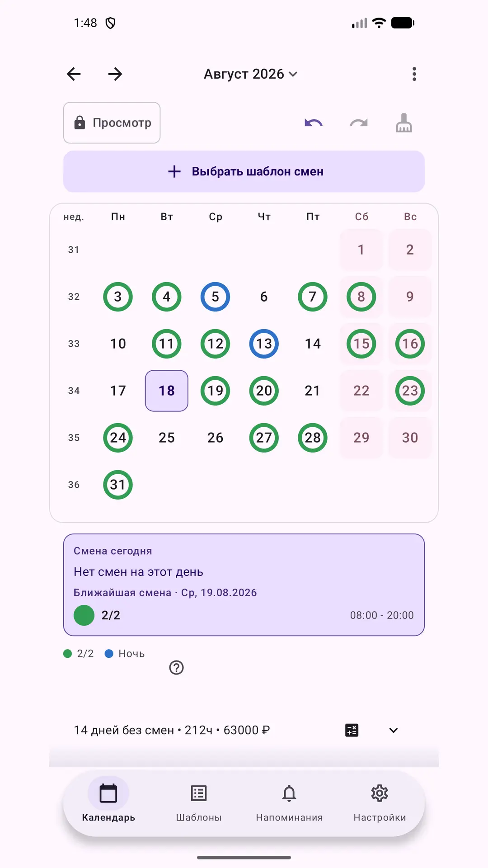The height and width of the screenshot is (868, 488).
Task: Click the greyed redo arrow
Action: click(x=359, y=123)
